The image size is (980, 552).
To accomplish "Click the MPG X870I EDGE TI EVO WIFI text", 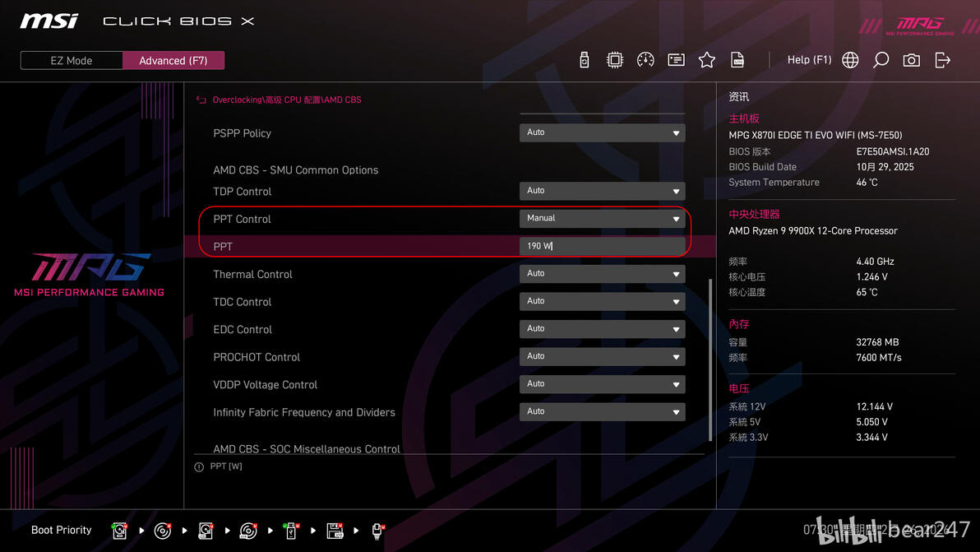I will tap(815, 135).
